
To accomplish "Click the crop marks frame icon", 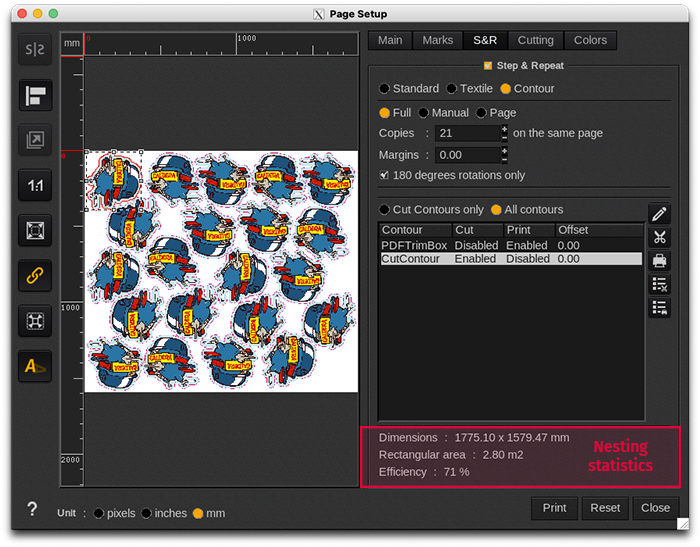I will pyautogui.click(x=35, y=321).
